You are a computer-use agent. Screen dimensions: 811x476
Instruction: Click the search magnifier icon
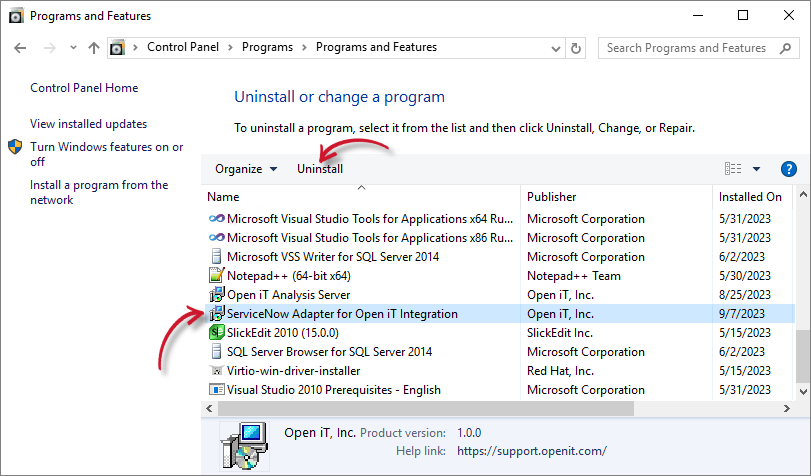[786, 49]
